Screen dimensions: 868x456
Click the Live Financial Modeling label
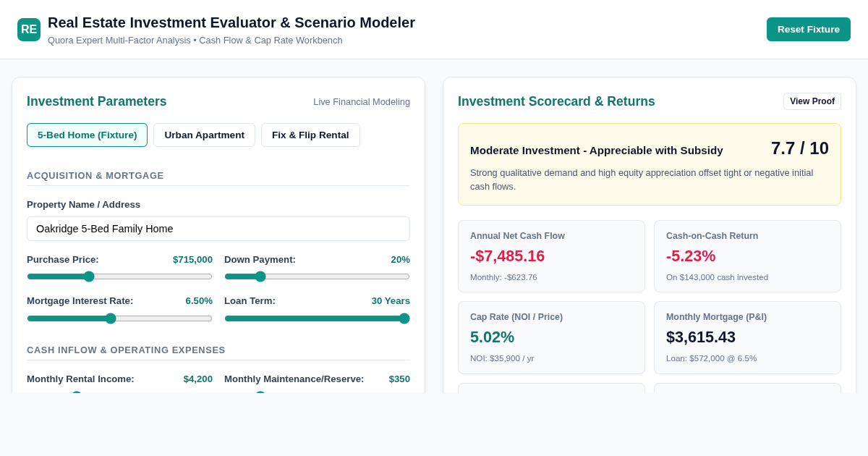coord(362,102)
